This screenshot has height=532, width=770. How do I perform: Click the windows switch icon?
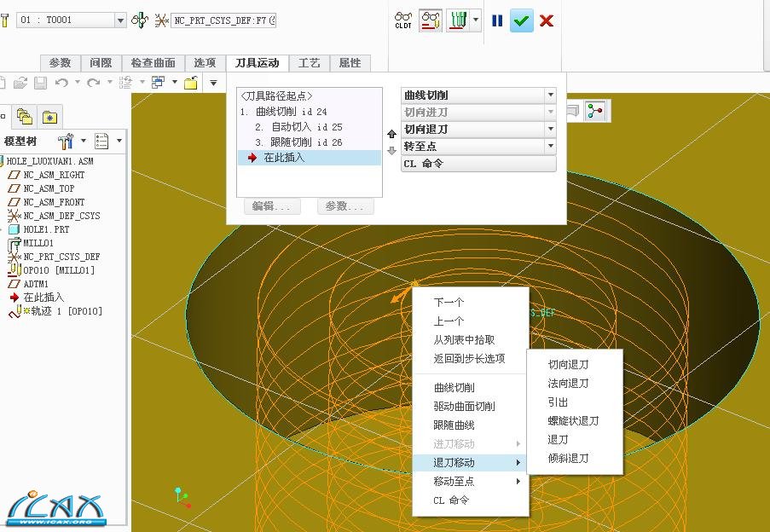[x=158, y=83]
